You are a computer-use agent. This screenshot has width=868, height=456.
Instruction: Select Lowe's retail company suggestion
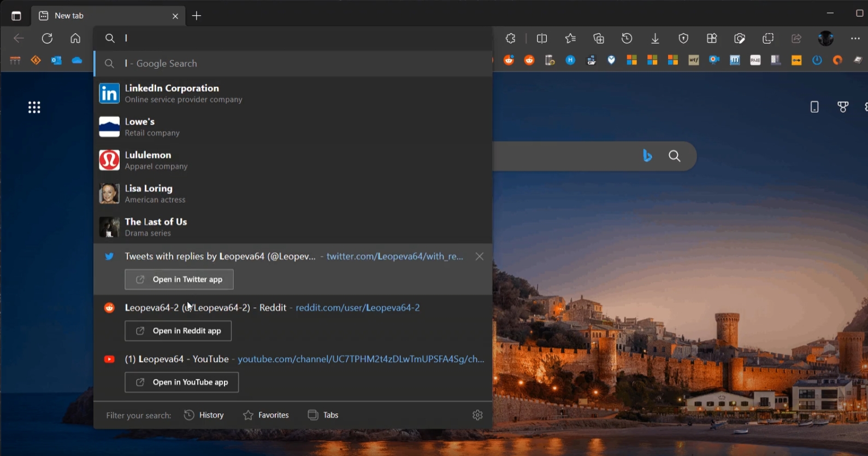tap(293, 127)
